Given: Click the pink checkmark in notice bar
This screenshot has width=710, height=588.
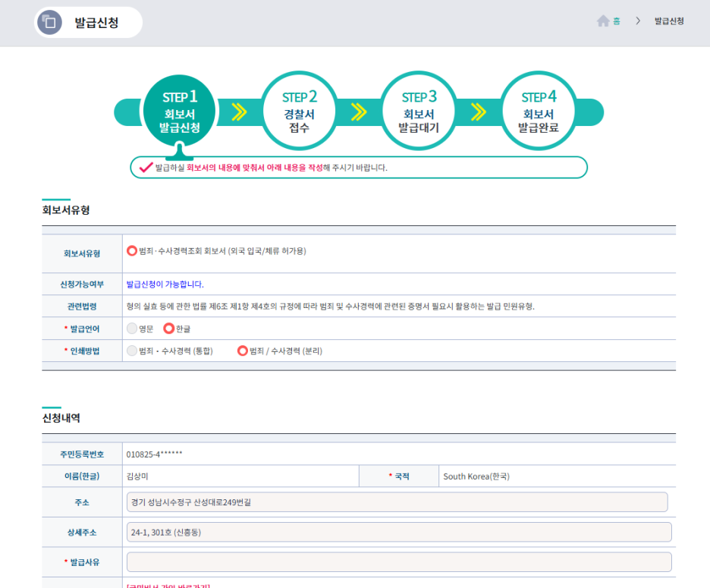Looking at the screenshot, I should [146, 167].
